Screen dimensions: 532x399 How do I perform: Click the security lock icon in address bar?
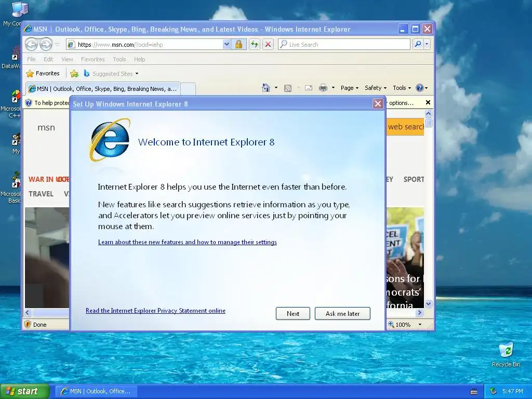pos(238,45)
